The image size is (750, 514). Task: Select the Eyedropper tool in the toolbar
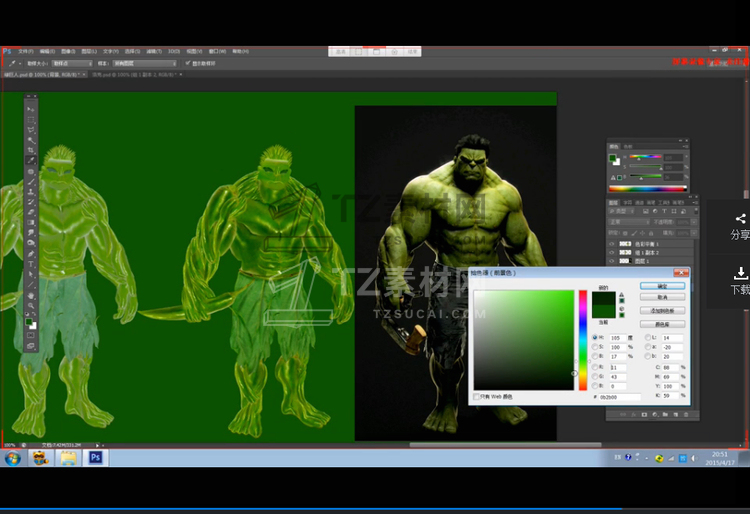[31, 160]
